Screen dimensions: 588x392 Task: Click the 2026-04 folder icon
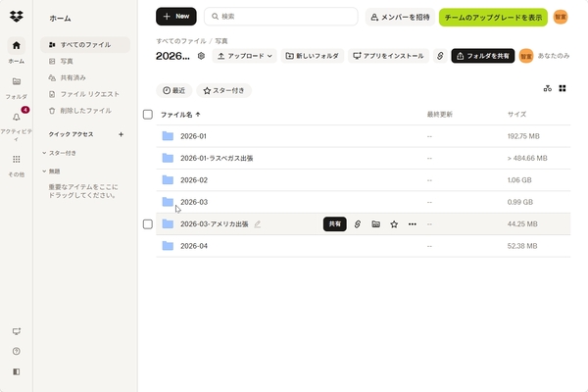(x=168, y=246)
